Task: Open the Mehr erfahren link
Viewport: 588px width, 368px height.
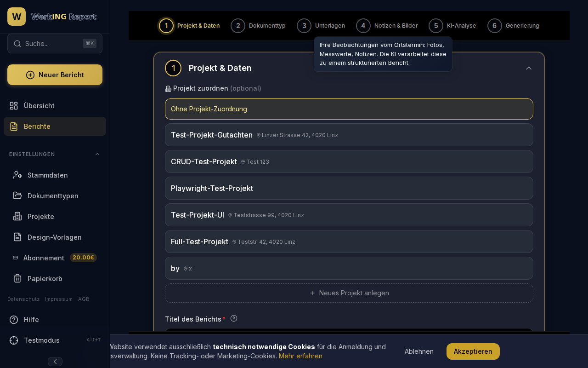Action: coord(300,356)
